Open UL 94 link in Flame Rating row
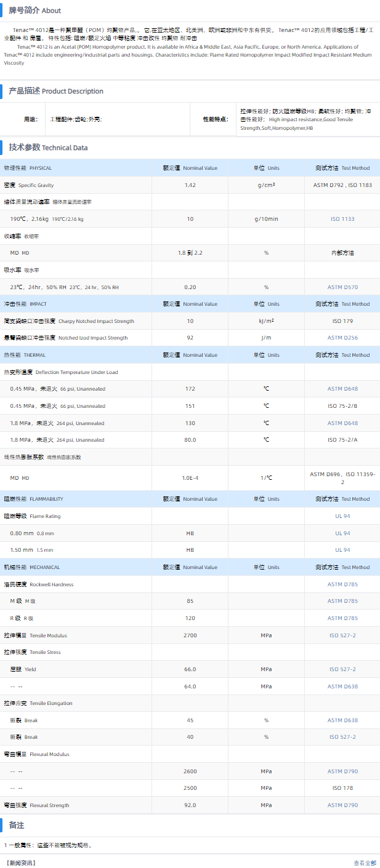Screen dimensions: 380x868 pyautogui.click(x=342, y=516)
